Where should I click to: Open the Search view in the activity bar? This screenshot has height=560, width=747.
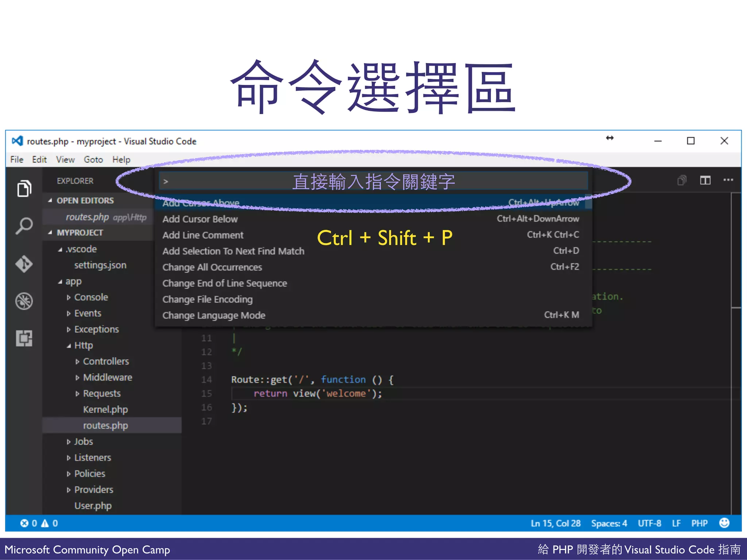tap(24, 226)
